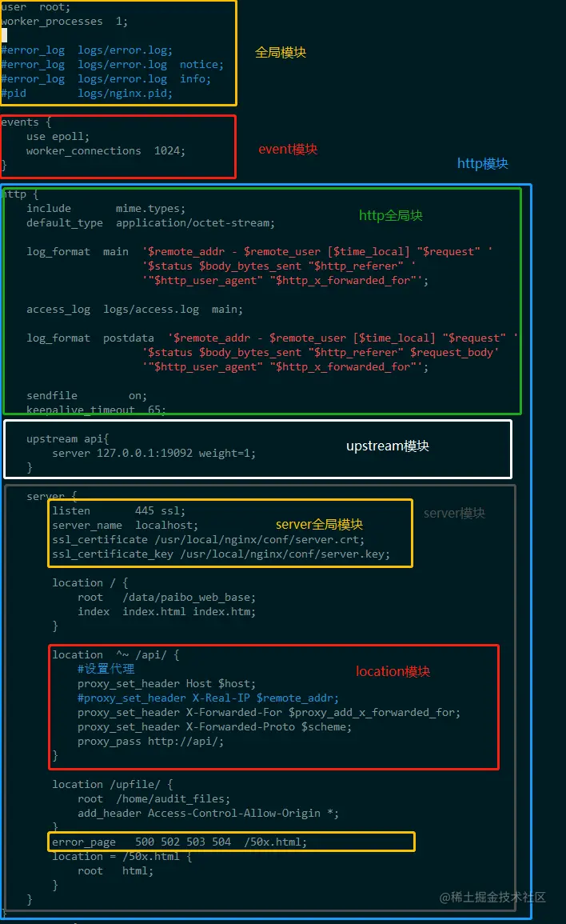Click the "error_page 500 502 503 504" line
This screenshot has width=566, height=924.
pos(180,842)
